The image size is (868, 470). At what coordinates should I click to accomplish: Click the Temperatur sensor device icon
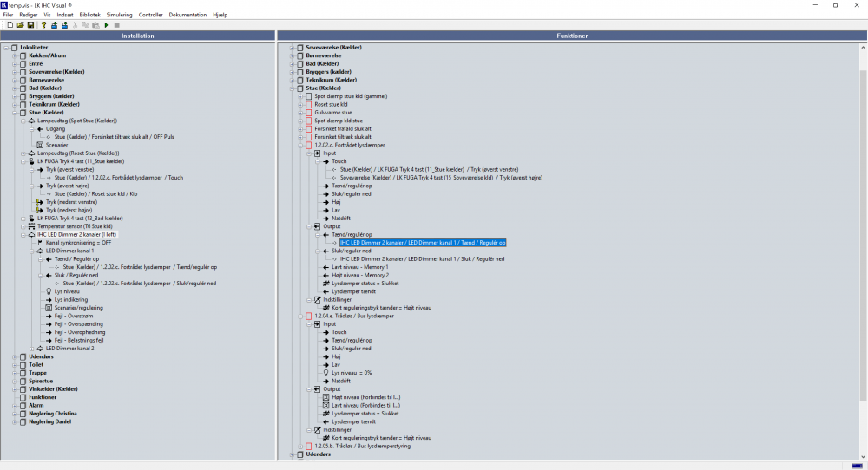30,226
